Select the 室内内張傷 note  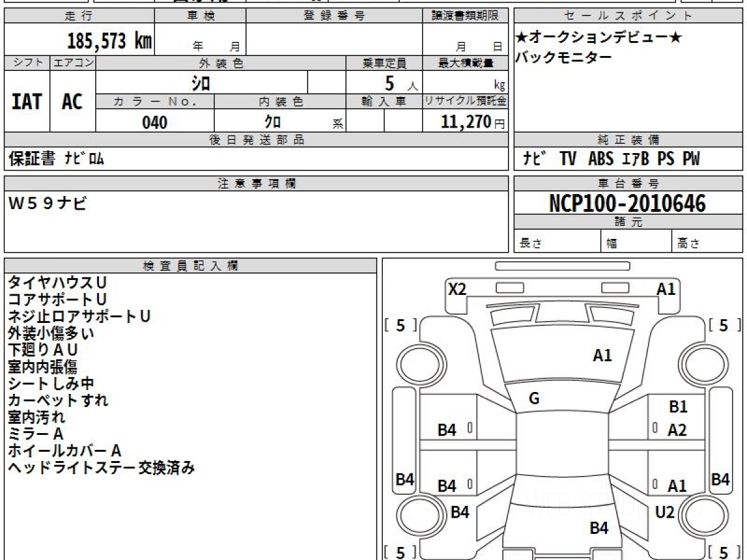pos(42,366)
